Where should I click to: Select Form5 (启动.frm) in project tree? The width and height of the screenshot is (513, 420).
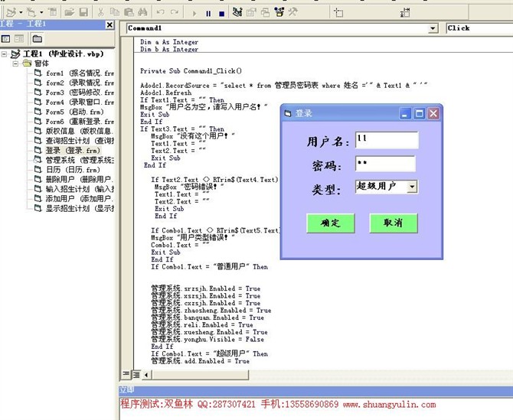tap(69, 112)
